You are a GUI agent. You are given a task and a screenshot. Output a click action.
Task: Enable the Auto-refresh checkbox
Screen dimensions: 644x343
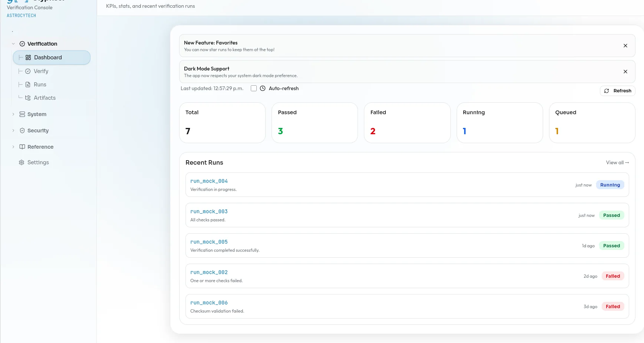click(254, 88)
